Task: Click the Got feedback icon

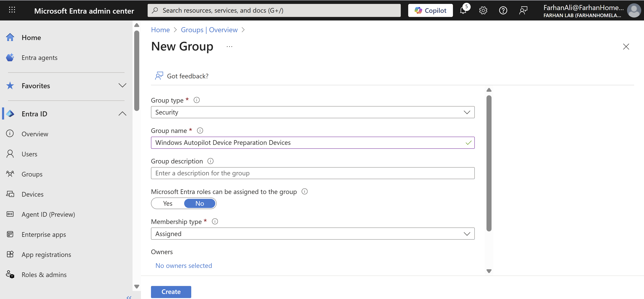Action: tap(159, 76)
